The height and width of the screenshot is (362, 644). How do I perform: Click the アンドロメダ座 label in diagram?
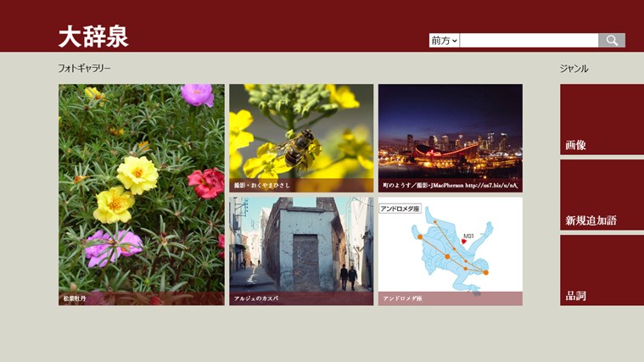tap(400, 209)
